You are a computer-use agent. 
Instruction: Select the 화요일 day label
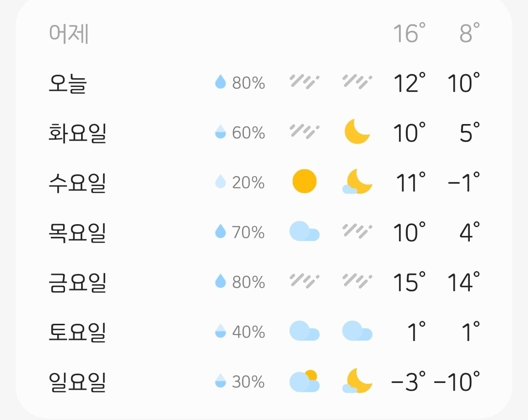coord(77,133)
